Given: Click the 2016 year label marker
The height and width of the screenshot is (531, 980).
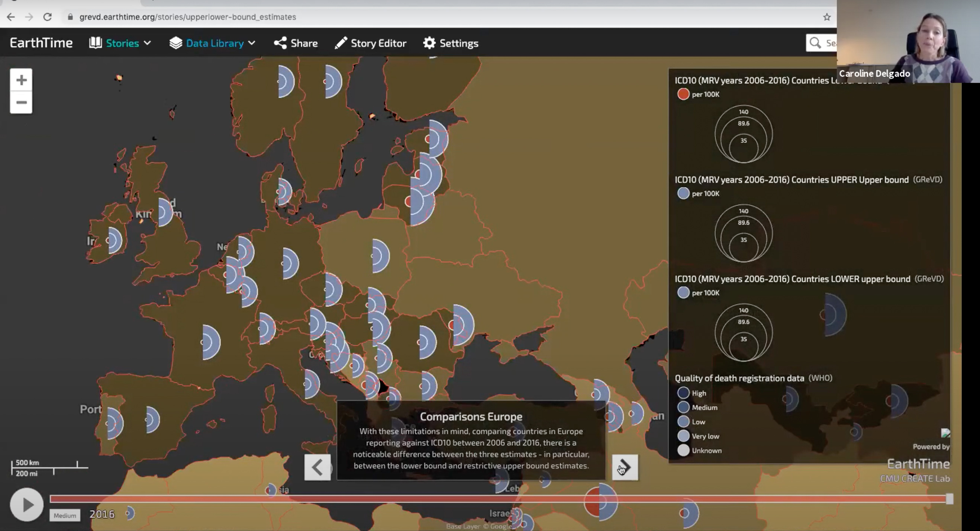Looking at the screenshot, I should [x=101, y=514].
